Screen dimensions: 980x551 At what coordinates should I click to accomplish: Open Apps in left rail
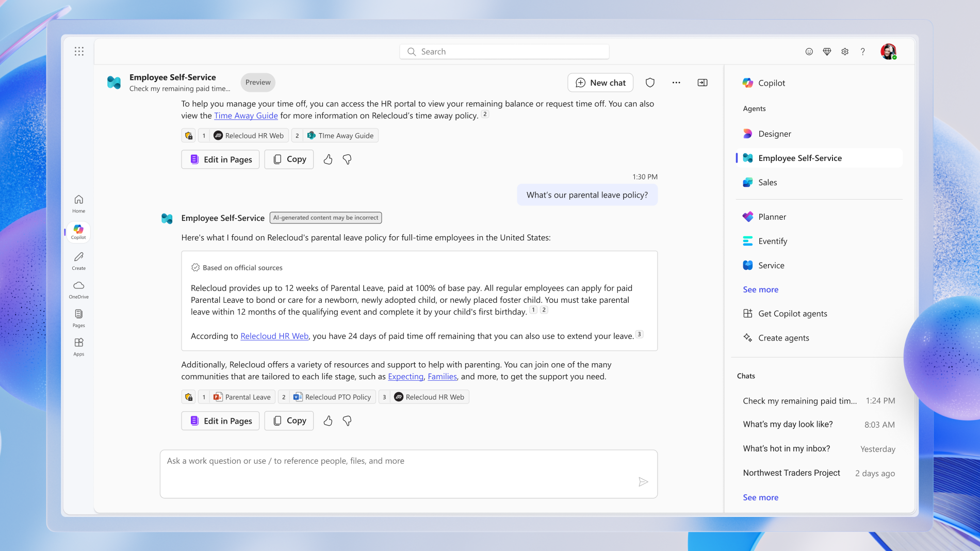(x=79, y=347)
